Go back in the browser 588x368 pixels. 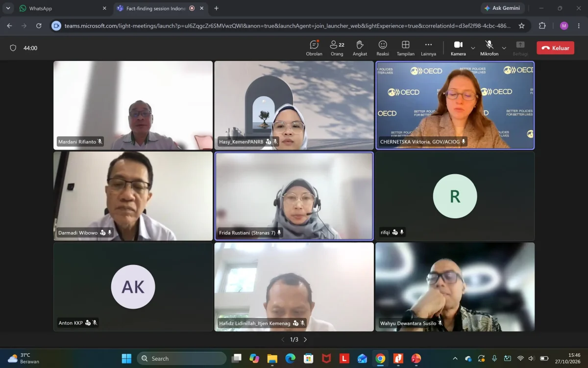pos(9,26)
